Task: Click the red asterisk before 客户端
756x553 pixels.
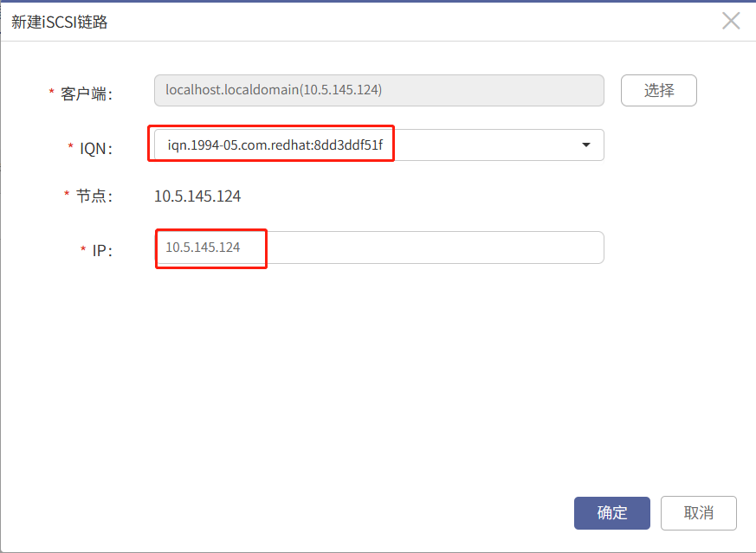Action: [x=51, y=91]
